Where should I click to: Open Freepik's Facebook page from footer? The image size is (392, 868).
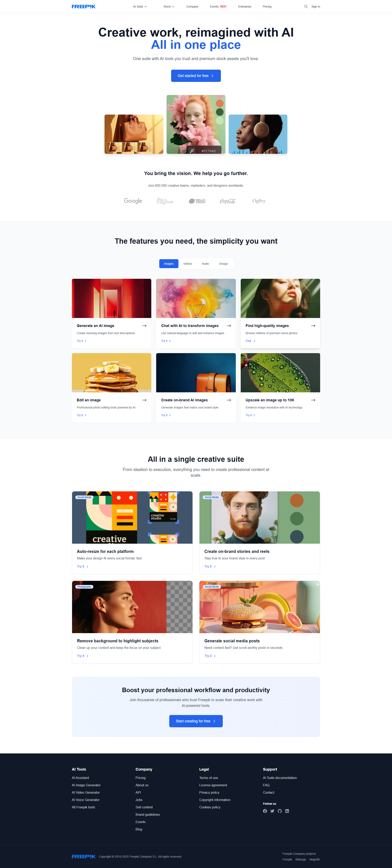pyautogui.click(x=265, y=811)
